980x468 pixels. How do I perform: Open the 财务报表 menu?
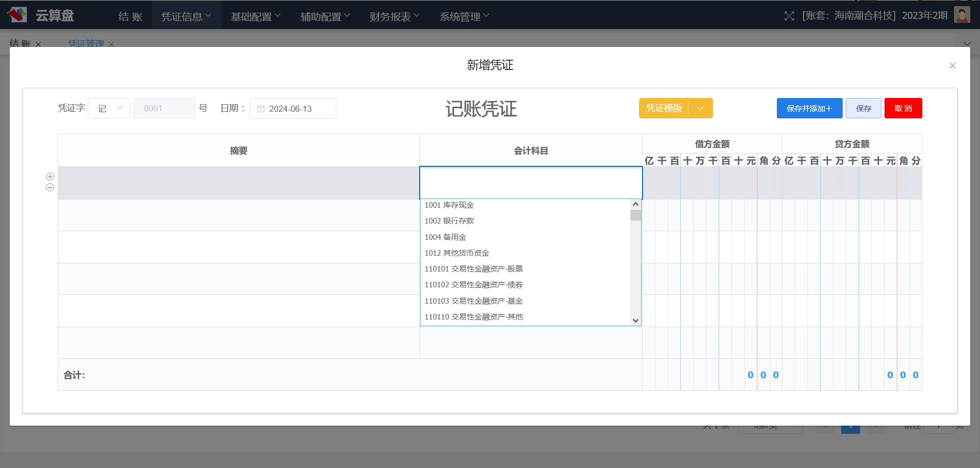click(395, 16)
